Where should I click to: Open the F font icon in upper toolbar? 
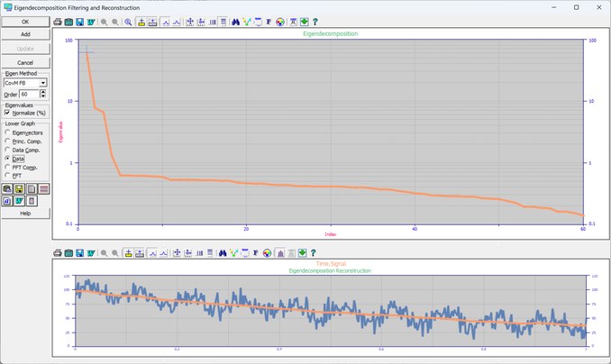[x=269, y=23]
